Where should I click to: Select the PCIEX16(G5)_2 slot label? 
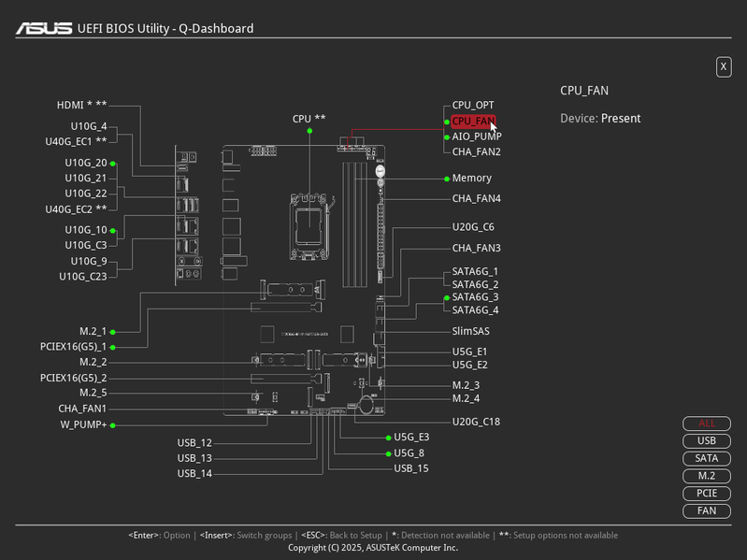coord(73,378)
